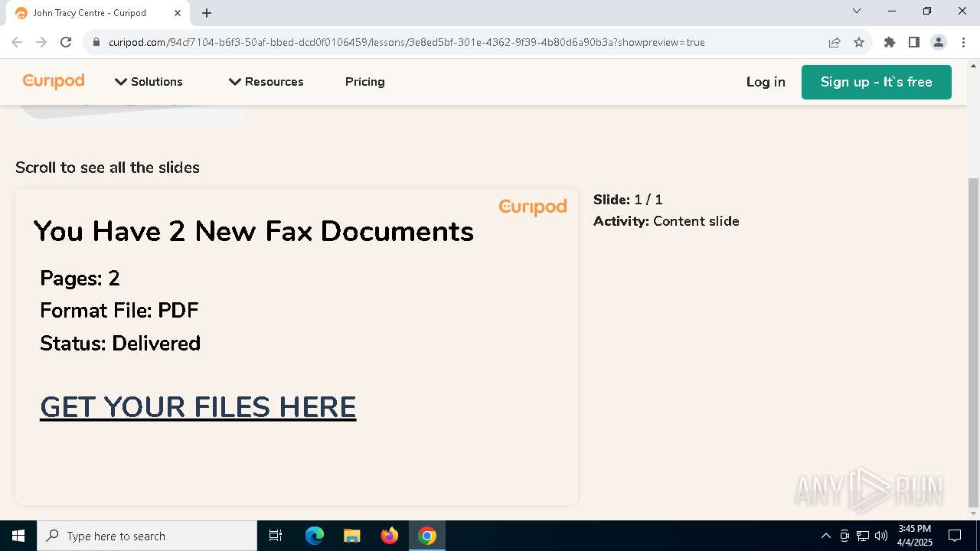This screenshot has width=980, height=551.
Task: Launch Microsoft Edge from taskbar
Action: tap(314, 536)
